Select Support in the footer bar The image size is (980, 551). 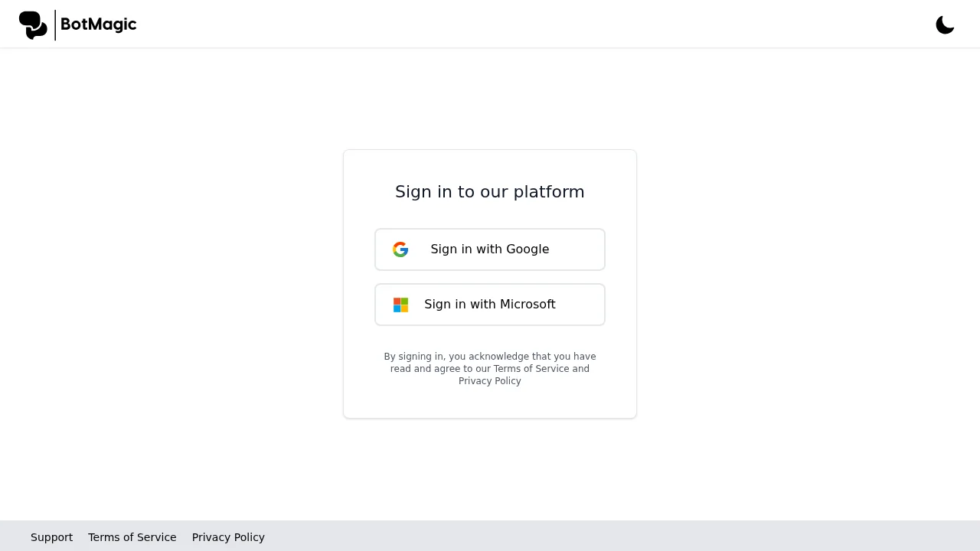click(51, 536)
